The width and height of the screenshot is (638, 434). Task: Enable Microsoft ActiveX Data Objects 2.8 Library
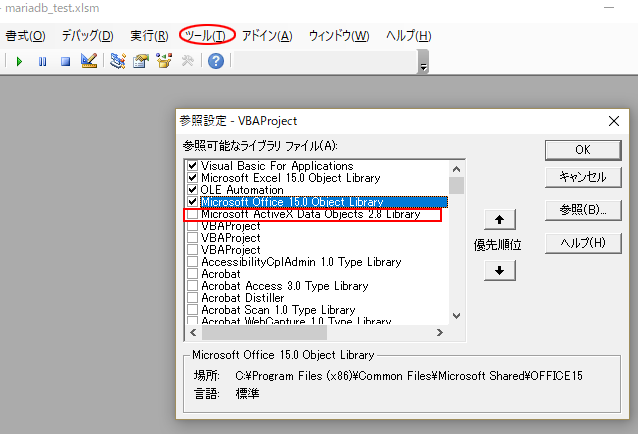click(x=193, y=214)
